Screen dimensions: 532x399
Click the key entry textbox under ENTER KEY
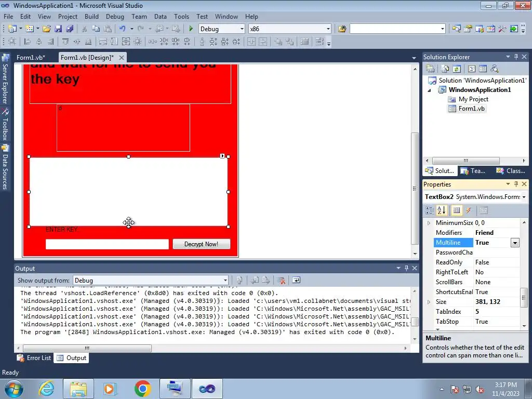[107, 244]
